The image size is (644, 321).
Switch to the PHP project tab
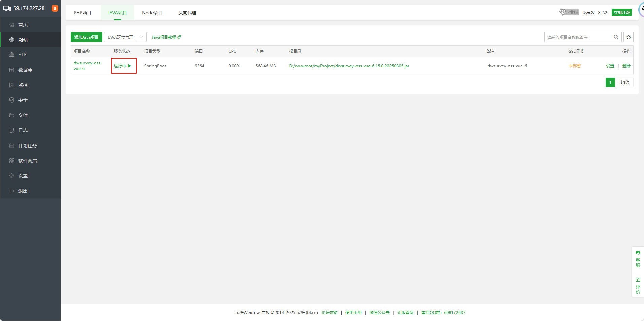(x=82, y=13)
